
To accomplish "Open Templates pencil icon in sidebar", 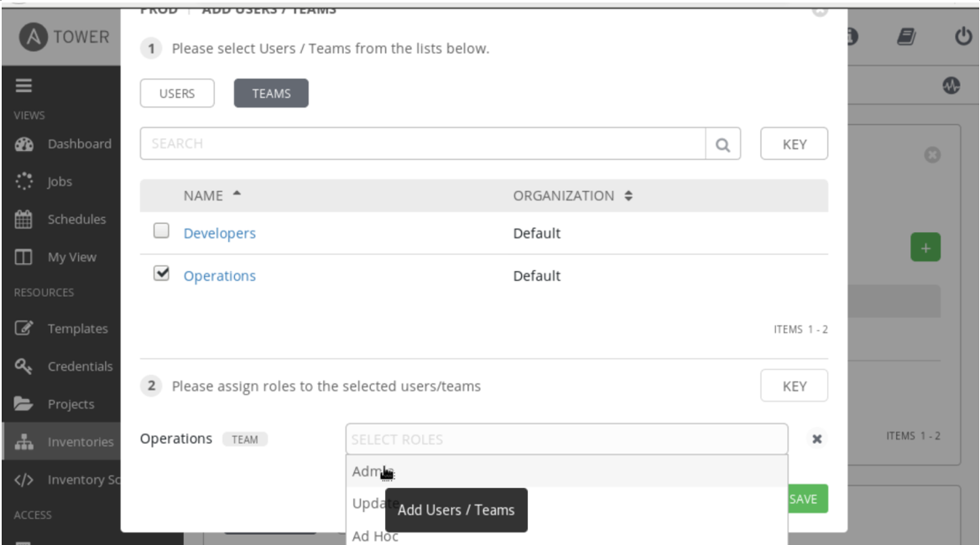I will [x=23, y=329].
